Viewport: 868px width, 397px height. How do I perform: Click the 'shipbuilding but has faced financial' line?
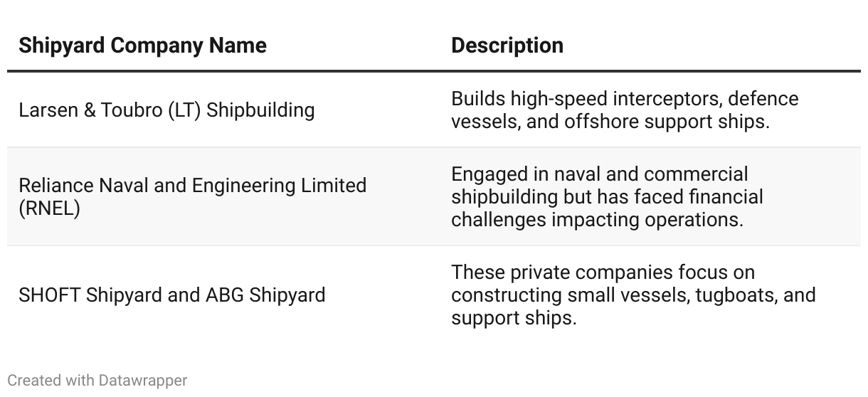point(606,196)
